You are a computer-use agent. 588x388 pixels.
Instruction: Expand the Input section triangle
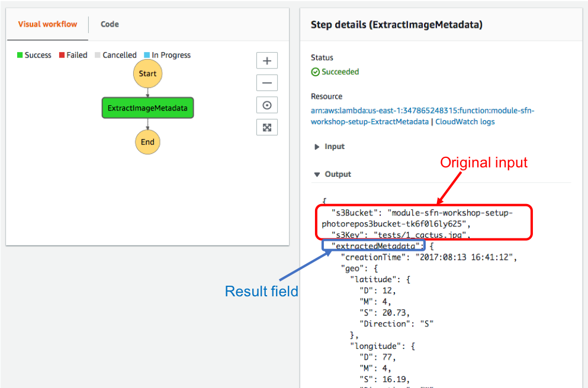(x=317, y=147)
